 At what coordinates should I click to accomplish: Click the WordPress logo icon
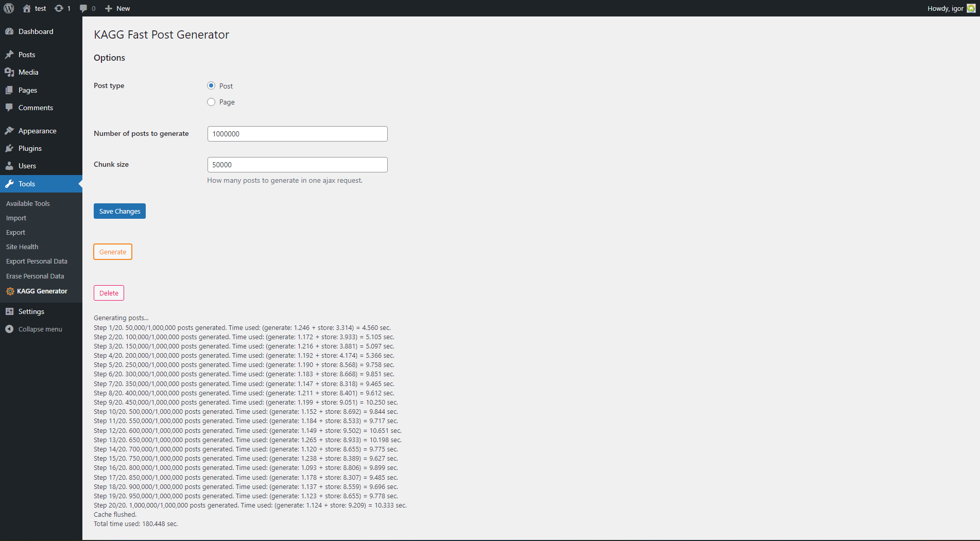pos(9,8)
